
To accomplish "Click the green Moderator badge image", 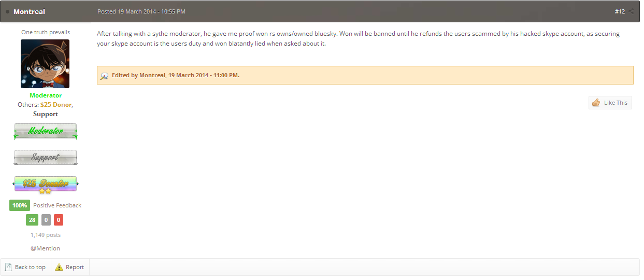I will (x=45, y=131).
